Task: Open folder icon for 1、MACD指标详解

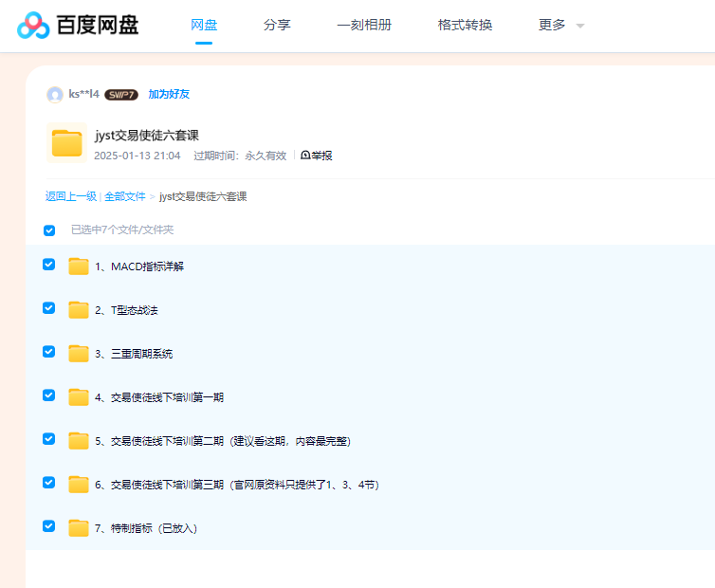Action: tap(79, 266)
